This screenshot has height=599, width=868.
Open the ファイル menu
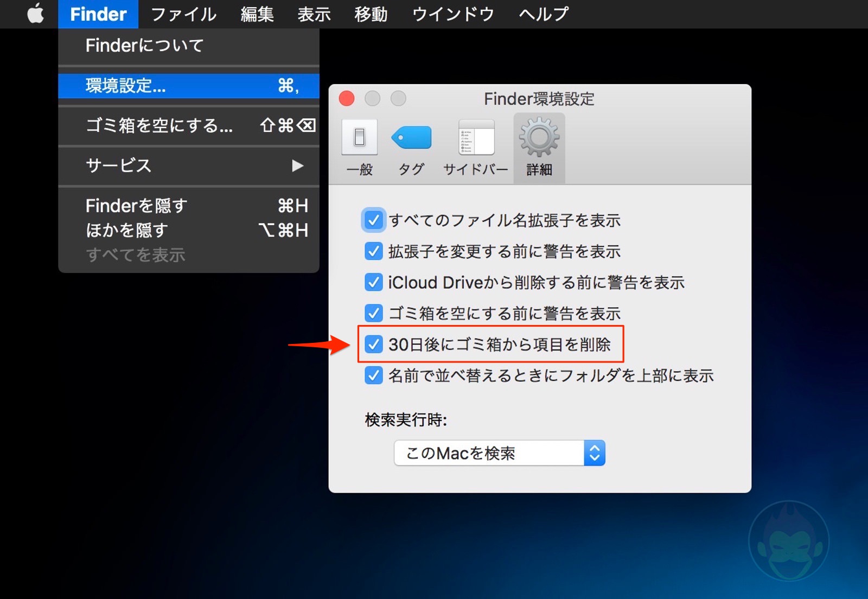[x=183, y=14]
